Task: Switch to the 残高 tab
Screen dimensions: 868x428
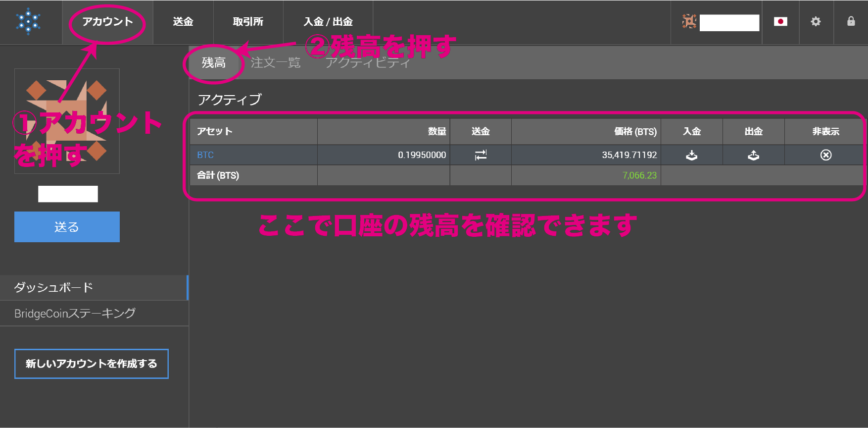Action: 213,63
